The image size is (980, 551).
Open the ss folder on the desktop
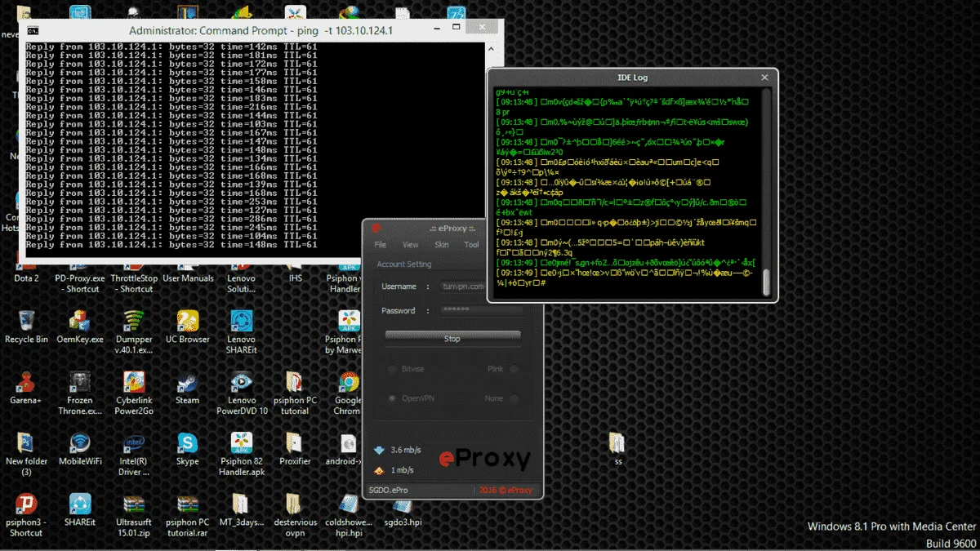(617, 448)
